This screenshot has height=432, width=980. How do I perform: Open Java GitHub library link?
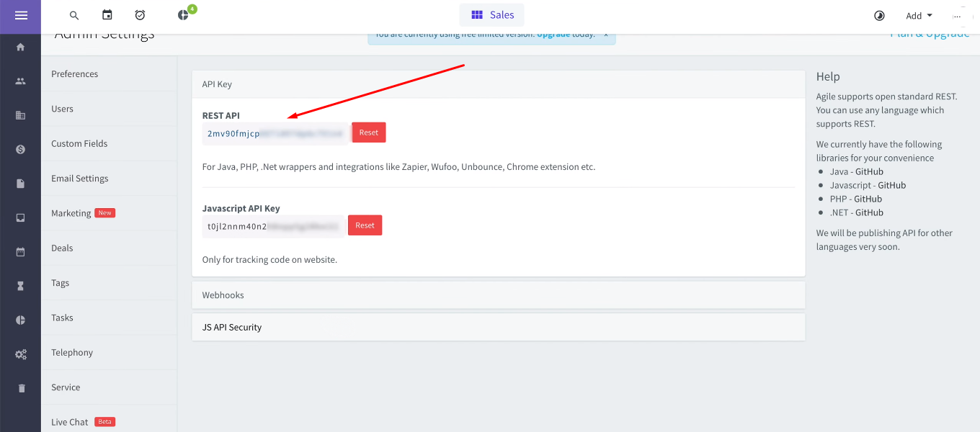click(869, 171)
